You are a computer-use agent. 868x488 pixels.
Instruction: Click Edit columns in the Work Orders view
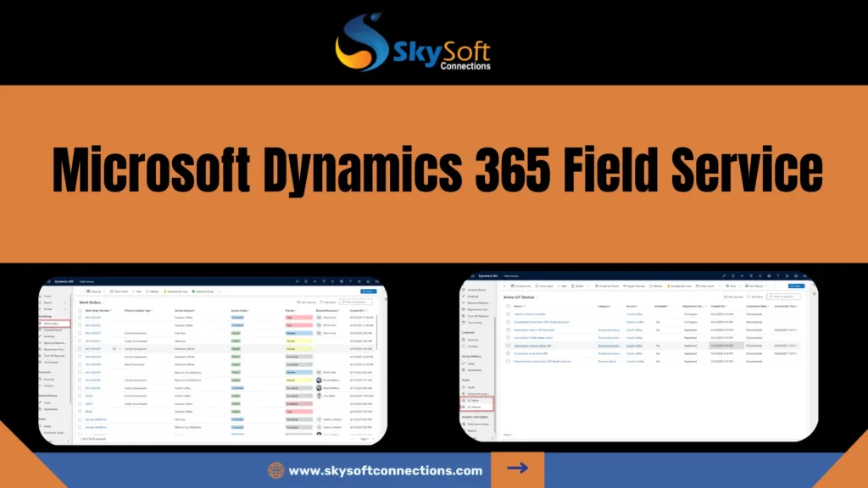click(307, 302)
